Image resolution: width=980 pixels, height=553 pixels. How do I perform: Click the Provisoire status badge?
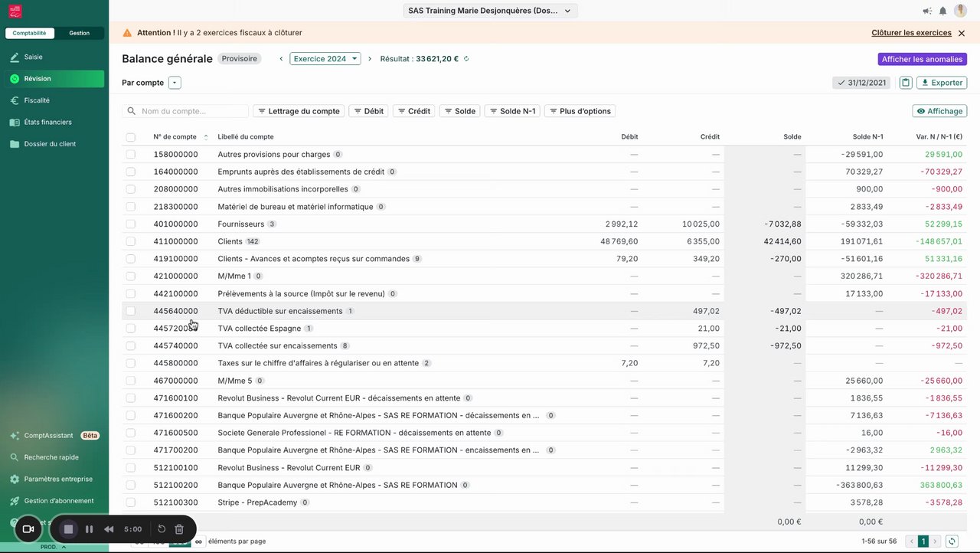[x=240, y=59]
